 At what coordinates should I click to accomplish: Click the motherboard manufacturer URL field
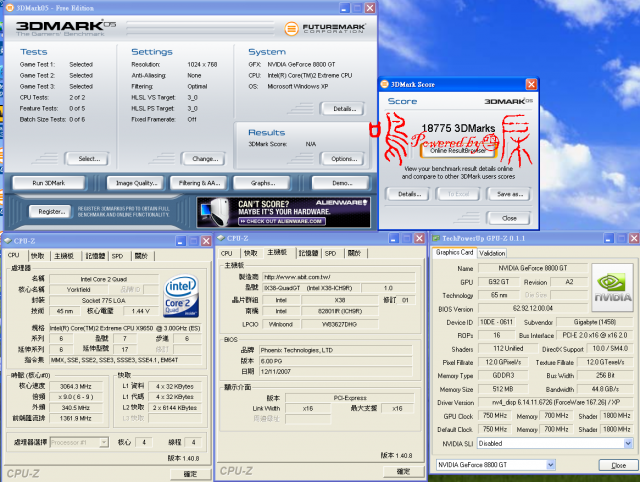coord(338,277)
